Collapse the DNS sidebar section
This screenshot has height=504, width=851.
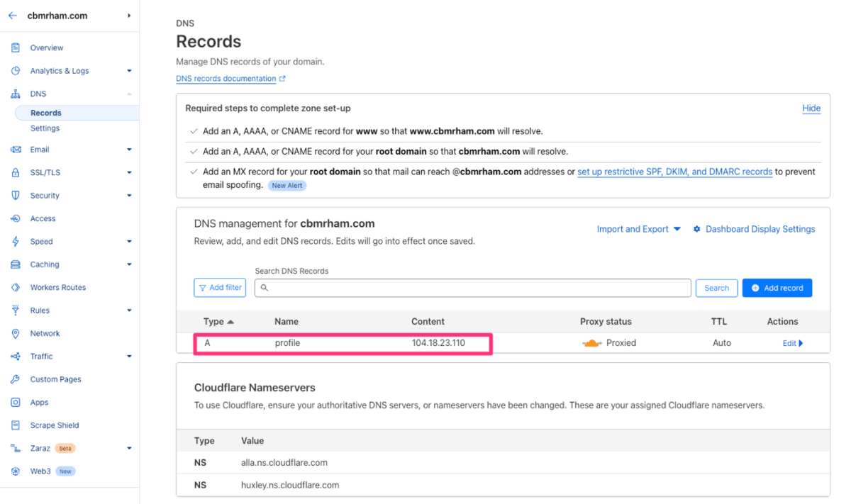click(x=129, y=94)
